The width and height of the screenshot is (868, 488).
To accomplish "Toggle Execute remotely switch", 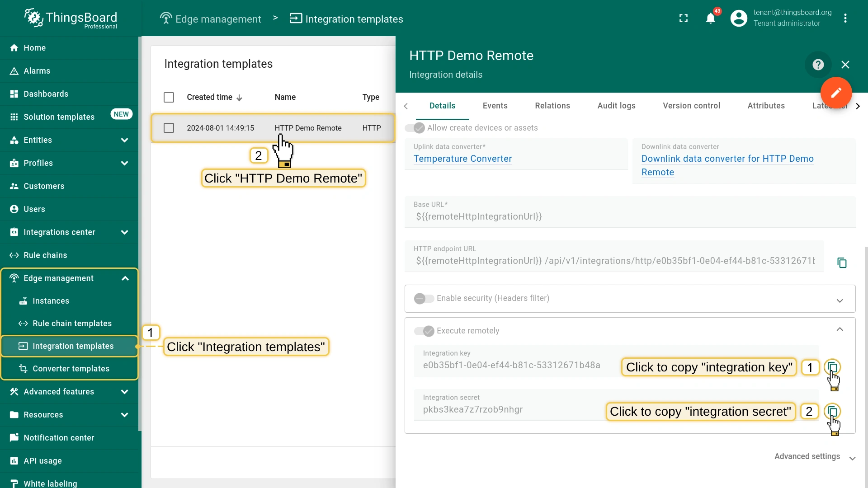I will click(424, 331).
